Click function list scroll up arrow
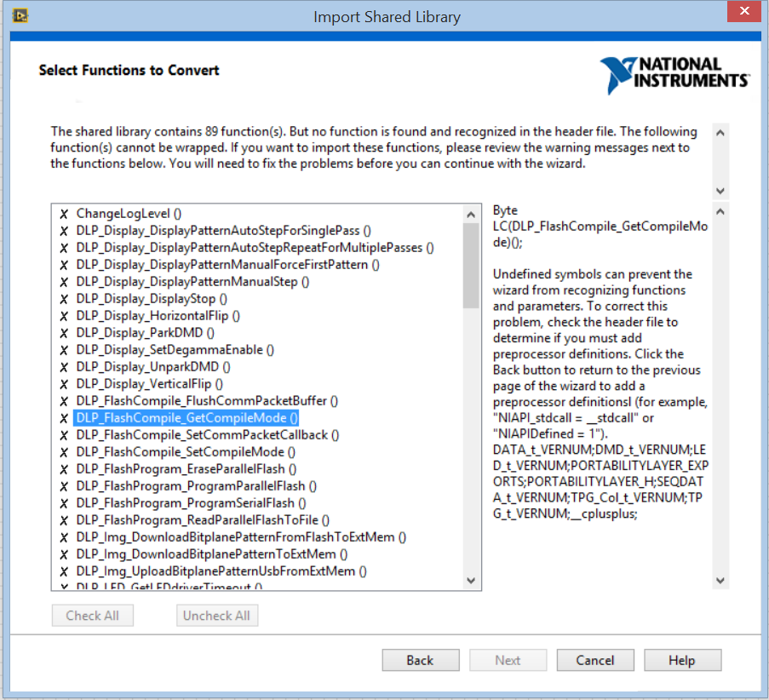Screen dimensions: 769x700 coord(471,215)
